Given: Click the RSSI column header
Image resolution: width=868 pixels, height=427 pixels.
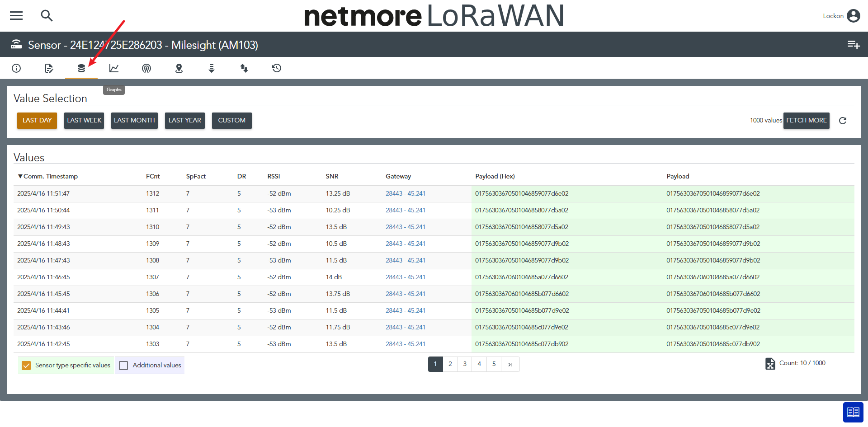Looking at the screenshot, I should [x=274, y=176].
